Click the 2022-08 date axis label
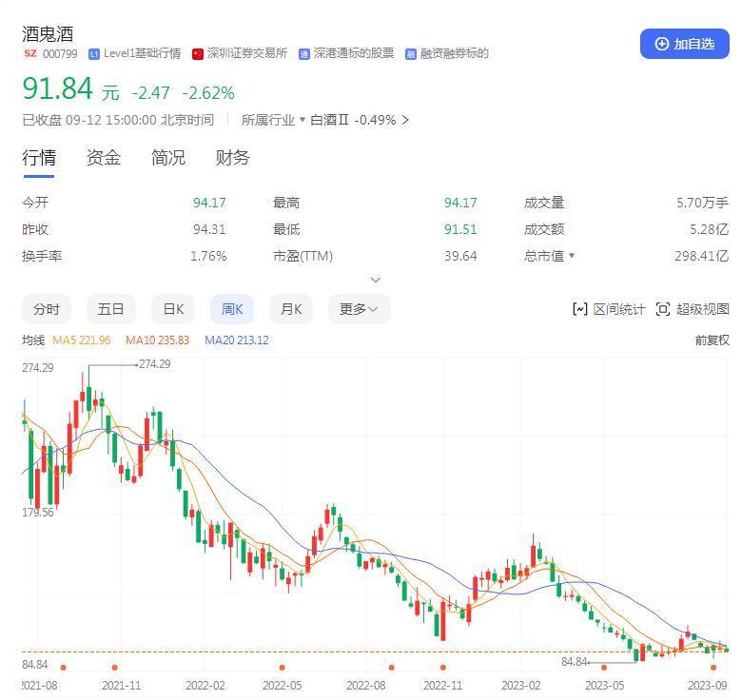This screenshot has height=700, width=742. 366,686
